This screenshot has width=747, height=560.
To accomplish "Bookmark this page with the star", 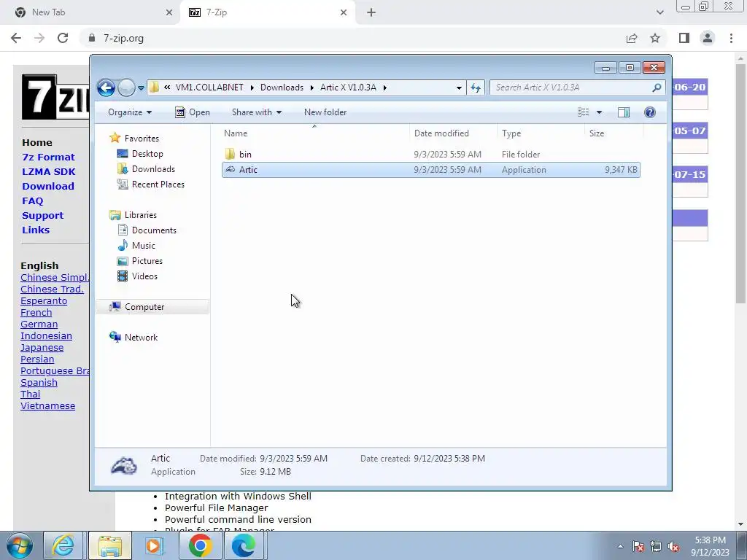I will tap(655, 39).
